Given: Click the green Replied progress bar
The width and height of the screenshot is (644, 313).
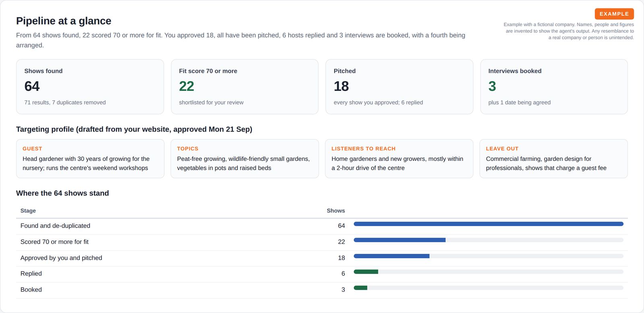Looking at the screenshot, I should (366, 272).
